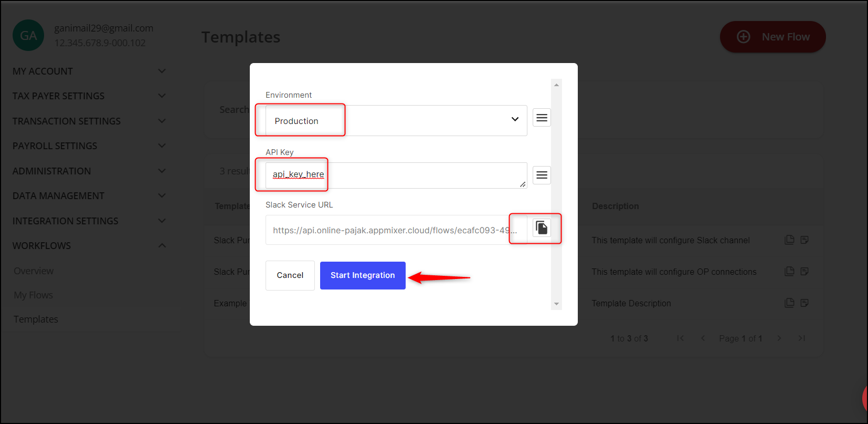Click into the API Key text field

coord(396,175)
